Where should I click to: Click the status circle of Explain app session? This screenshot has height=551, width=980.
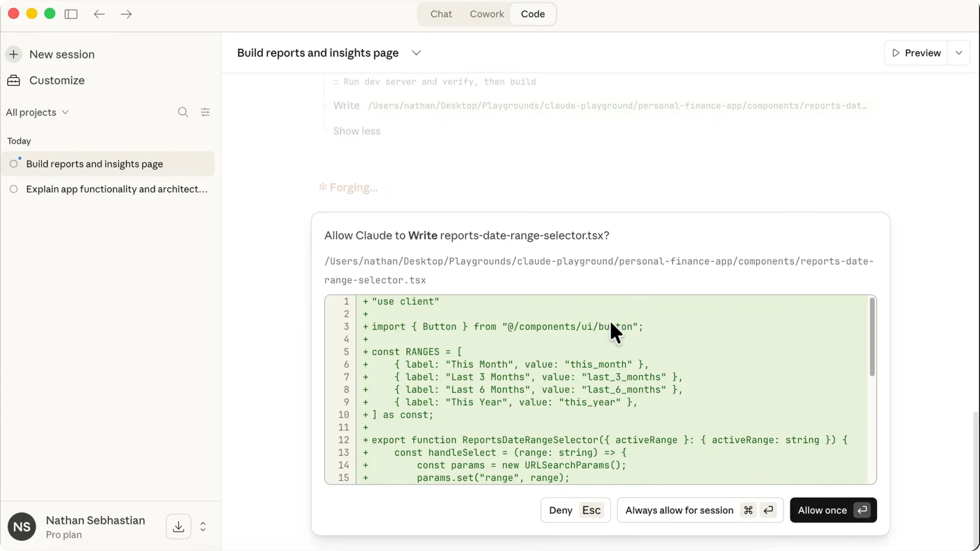pyautogui.click(x=14, y=189)
